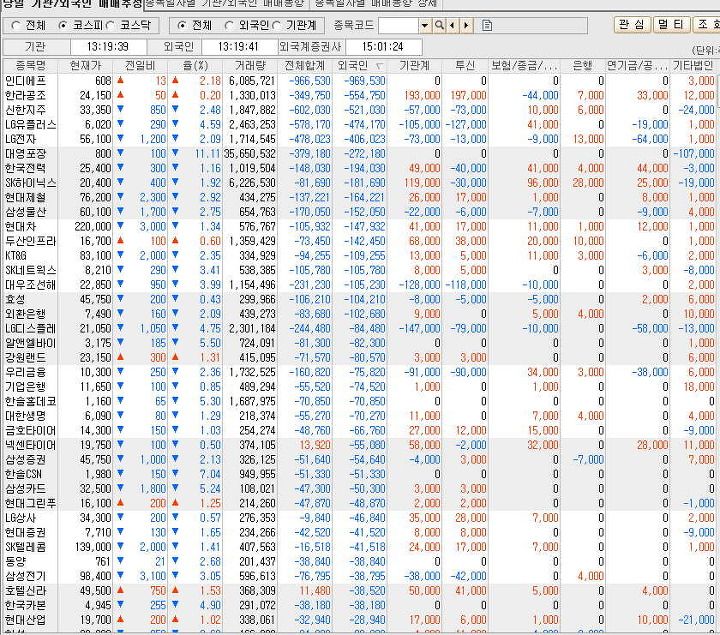
Task: Select the 인디에프 stock row
Action: click(x=360, y=81)
